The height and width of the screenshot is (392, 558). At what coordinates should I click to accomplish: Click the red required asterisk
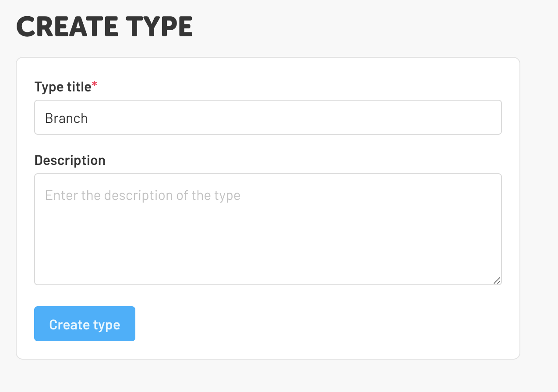pyautogui.click(x=95, y=86)
